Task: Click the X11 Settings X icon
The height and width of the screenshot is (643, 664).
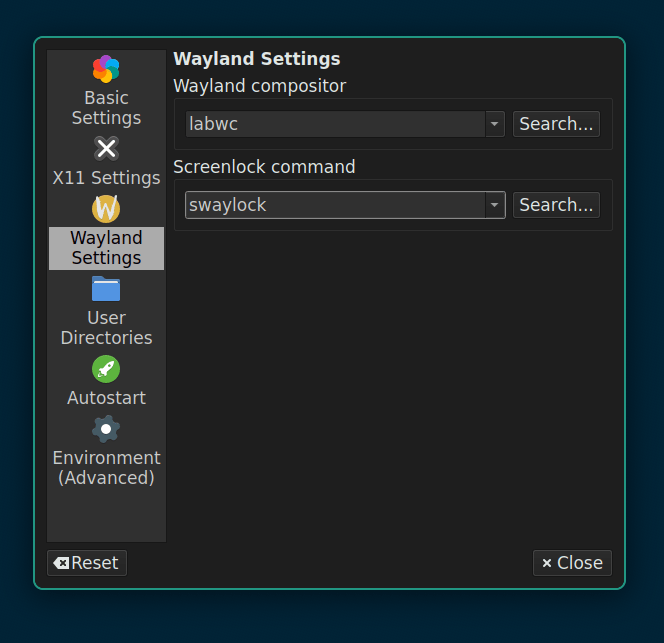Action: (x=106, y=149)
